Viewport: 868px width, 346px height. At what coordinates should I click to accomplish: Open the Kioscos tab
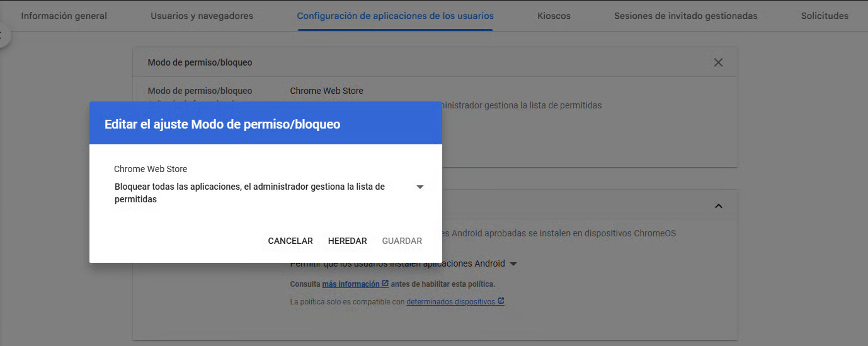click(554, 16)
